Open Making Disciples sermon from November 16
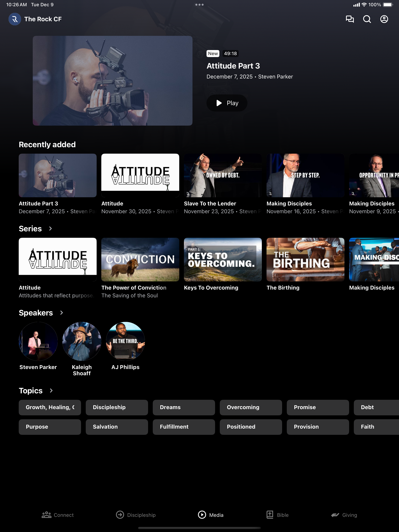Screen dimensions: 399x532 coord(305,184)
